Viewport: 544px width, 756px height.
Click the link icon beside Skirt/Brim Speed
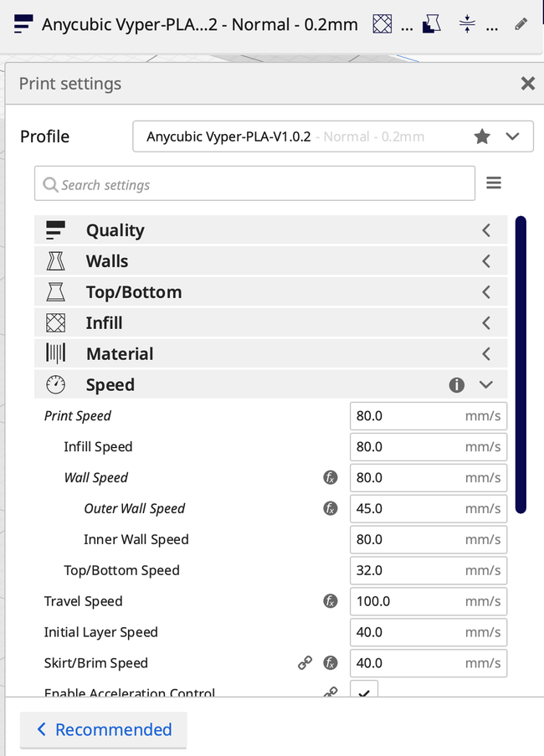(x=304, y=662)
